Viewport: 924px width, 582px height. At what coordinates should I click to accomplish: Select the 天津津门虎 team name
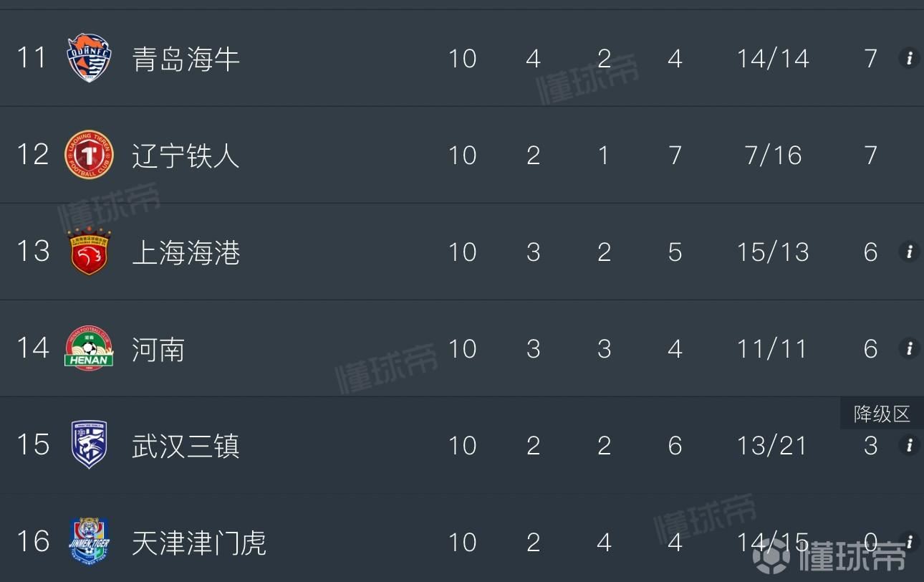tap(199, 543)
